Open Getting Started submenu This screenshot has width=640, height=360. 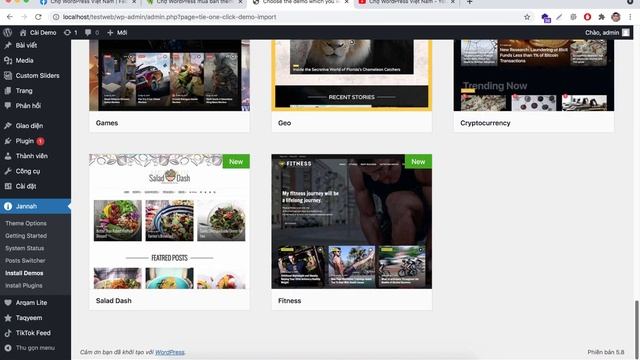click(x=26, y=236)
